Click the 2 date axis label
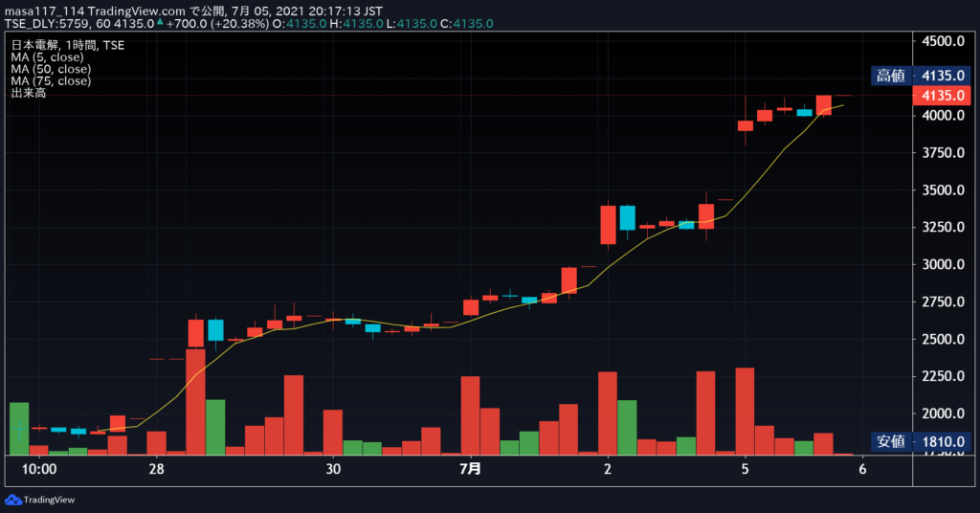The image size is (980, 513). 608,469
